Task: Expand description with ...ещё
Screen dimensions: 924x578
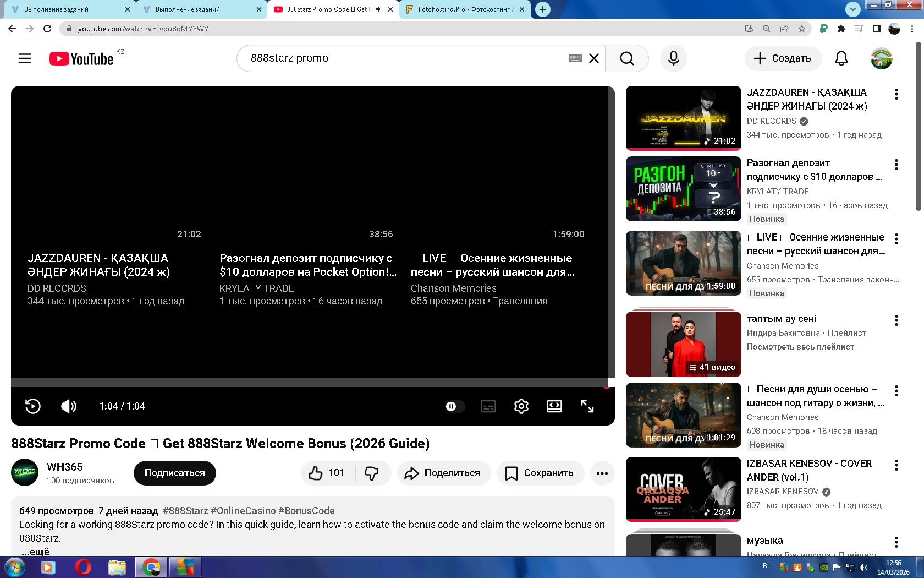Action: pyautogui.click(x=35, y=551)
